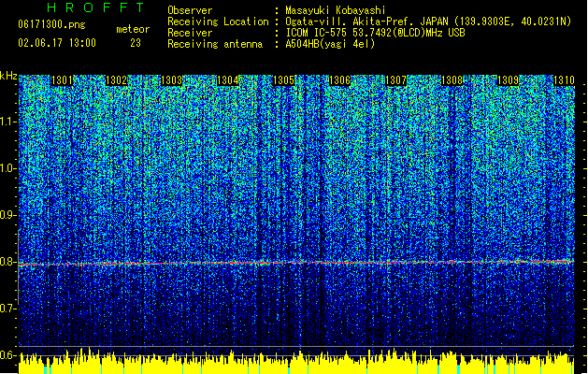This screenshot has height=374, width=588.
Task: Select the filename 06171300.png
Action: [x=51, y=24]
